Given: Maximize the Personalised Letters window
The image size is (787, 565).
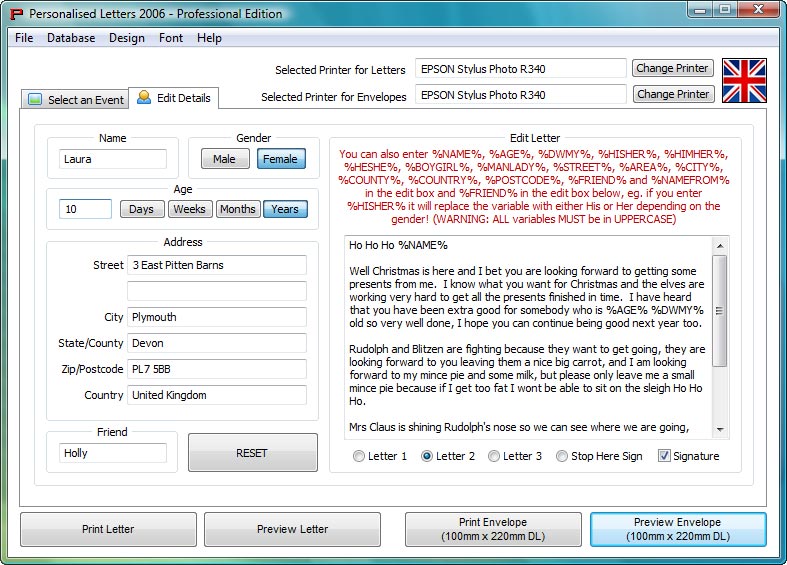Looking at the screenshot, I should (725, 9).
